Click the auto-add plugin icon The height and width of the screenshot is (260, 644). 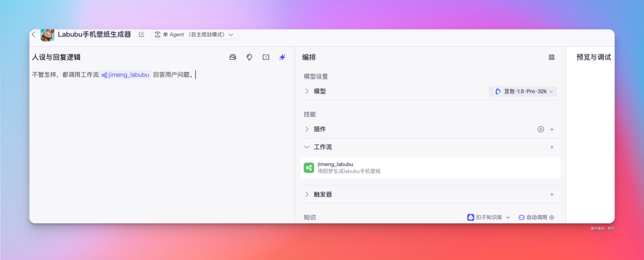point(541,129)
